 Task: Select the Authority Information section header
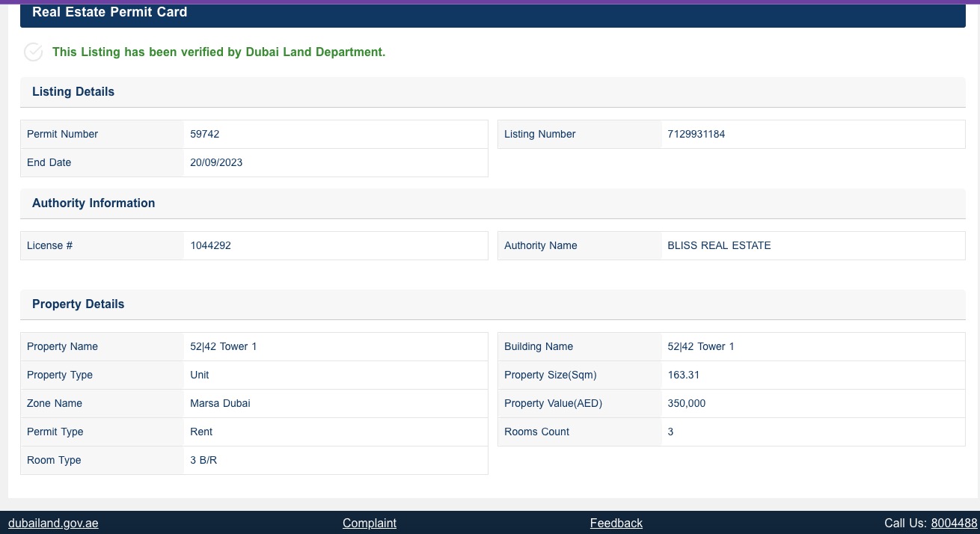coord(94,203)
